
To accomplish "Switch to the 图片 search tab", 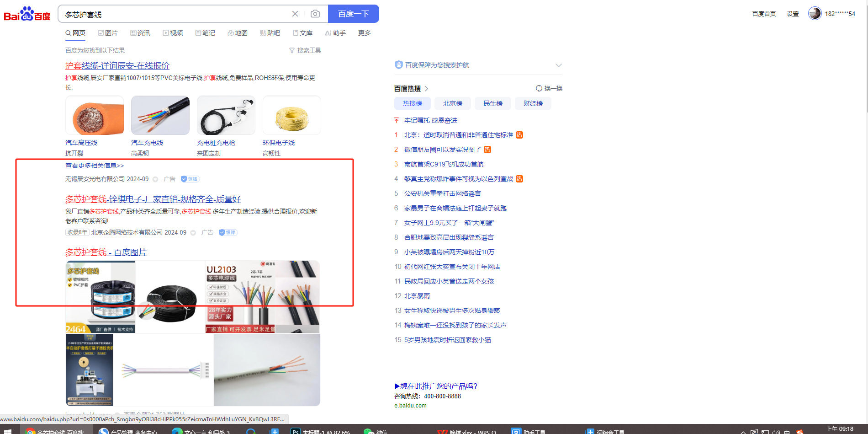I will click(x=108, y=33).
